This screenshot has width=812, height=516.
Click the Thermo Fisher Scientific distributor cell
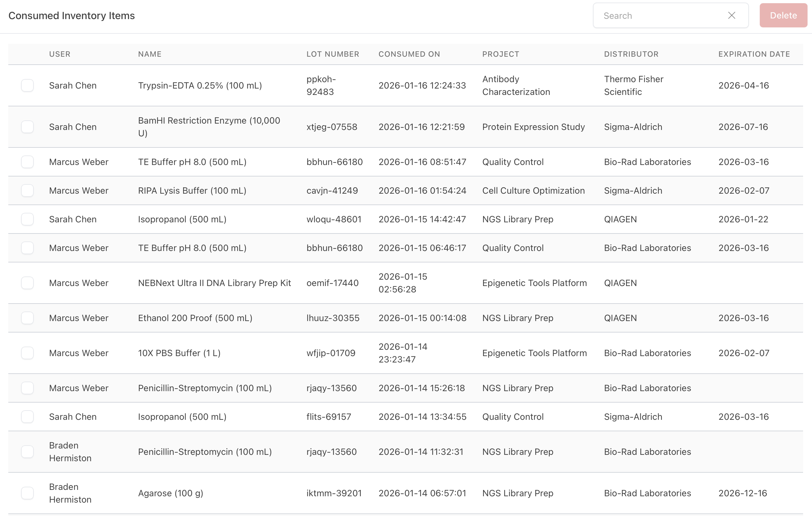pos(633,85)
